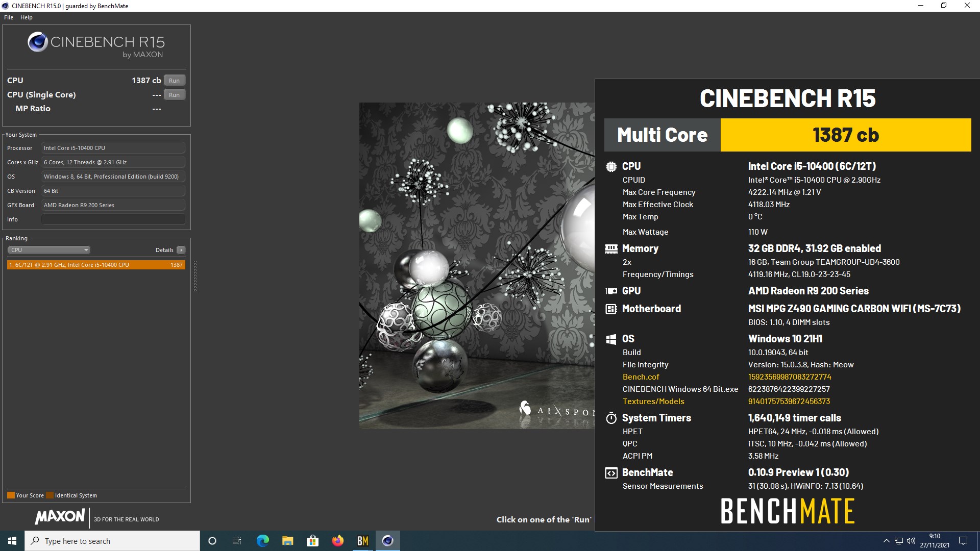The width and height of the screenshot is (980, 551).
Task: Click the BenchMate CPU chip icon
Action: (611, 166)
